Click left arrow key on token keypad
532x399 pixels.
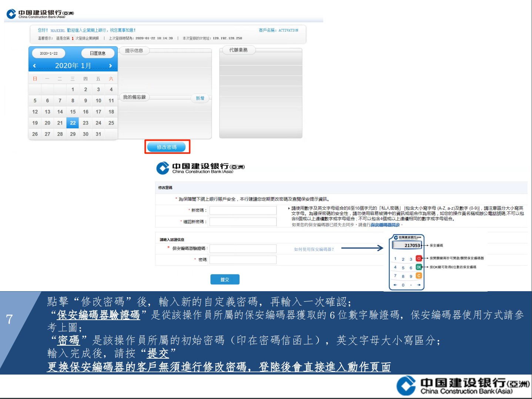(x=395, y=285)
